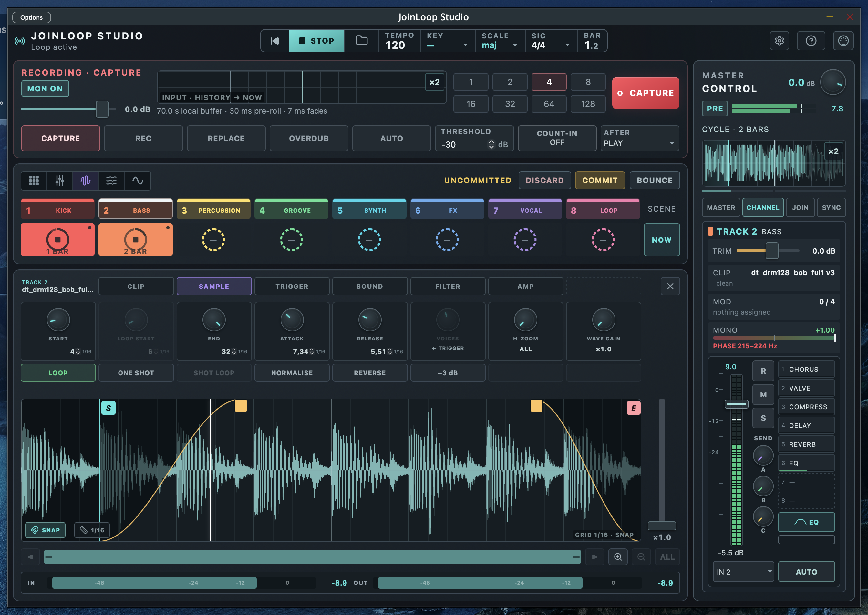Enable the LOOP playback mode
The width and height of the screenshot is (868, 615).
point(58,373)
